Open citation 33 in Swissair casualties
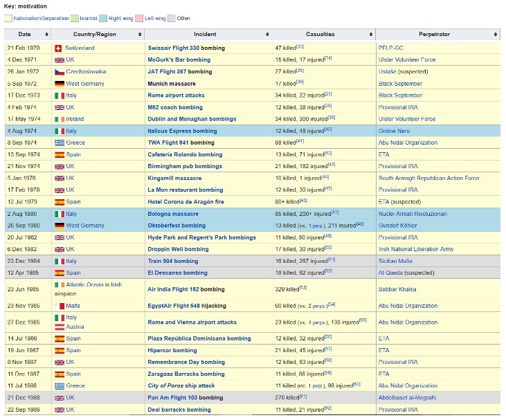This screenshot has height=420, width=506. pos(300,47)
